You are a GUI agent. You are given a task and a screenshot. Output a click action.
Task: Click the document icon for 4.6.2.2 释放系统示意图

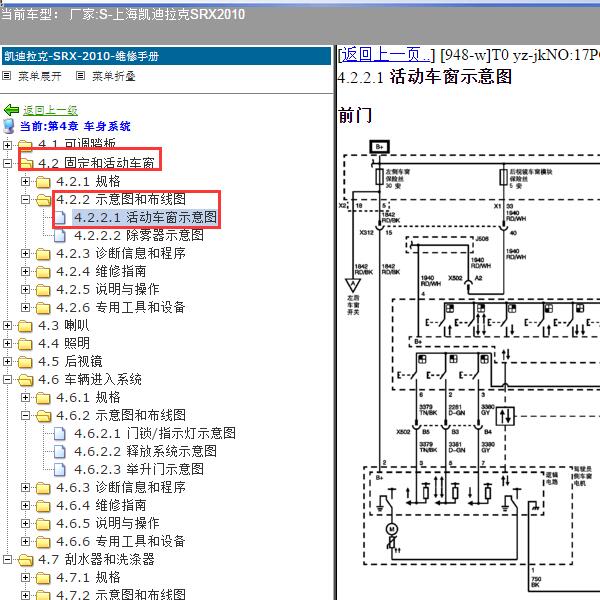pyautogui.click(x=60, y=452)
